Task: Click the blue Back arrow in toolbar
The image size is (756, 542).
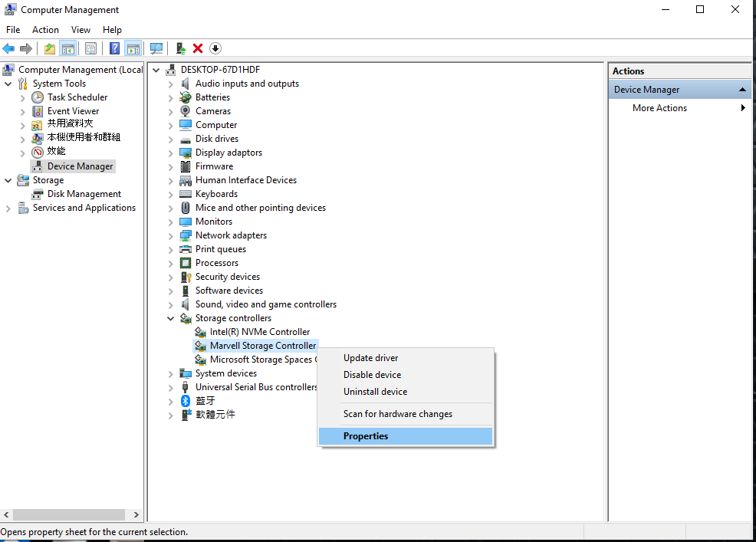Action: coord(9,48)
